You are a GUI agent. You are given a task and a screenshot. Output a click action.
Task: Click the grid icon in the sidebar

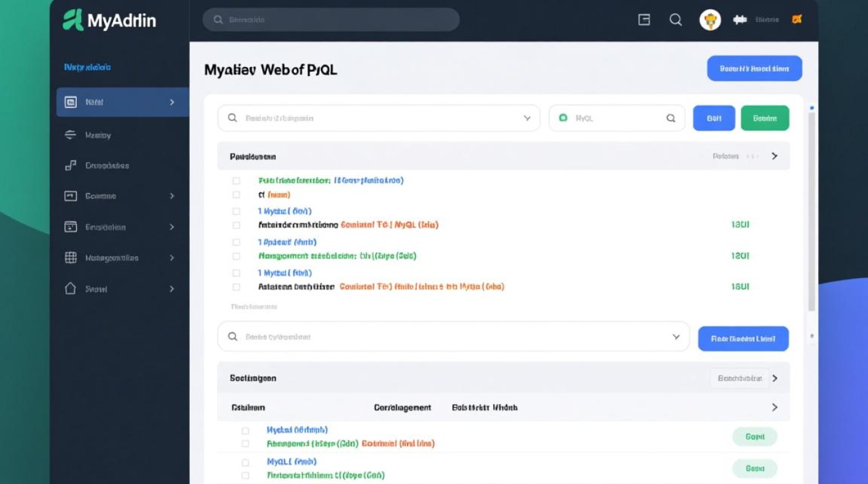(x=71, y=257)
